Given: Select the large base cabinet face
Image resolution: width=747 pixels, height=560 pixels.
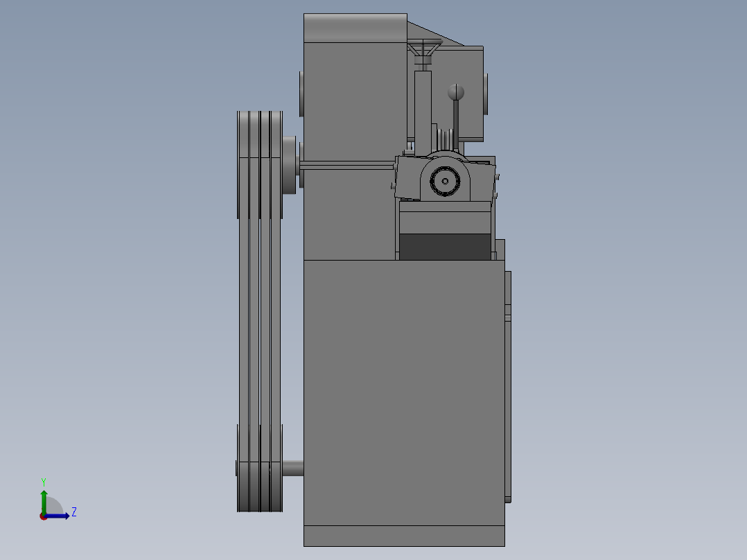Looking at the screenshot, I should (x=404, y=393).
